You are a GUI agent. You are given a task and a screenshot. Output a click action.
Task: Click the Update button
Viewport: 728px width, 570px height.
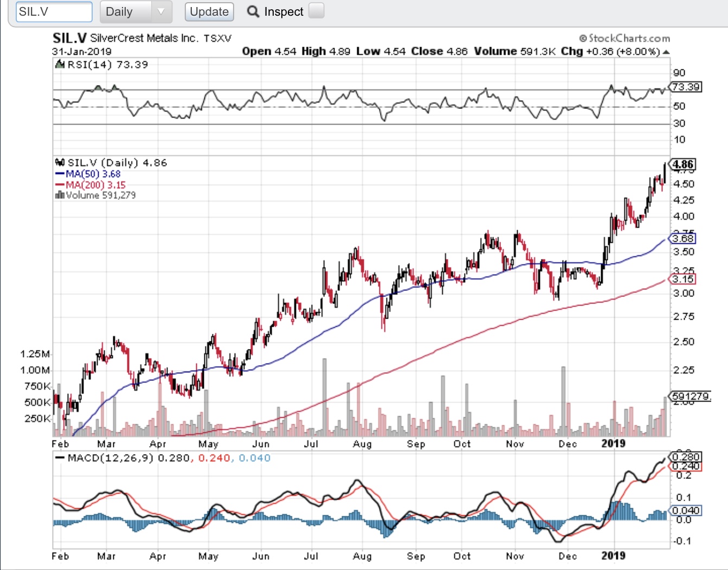click(209, 12)
